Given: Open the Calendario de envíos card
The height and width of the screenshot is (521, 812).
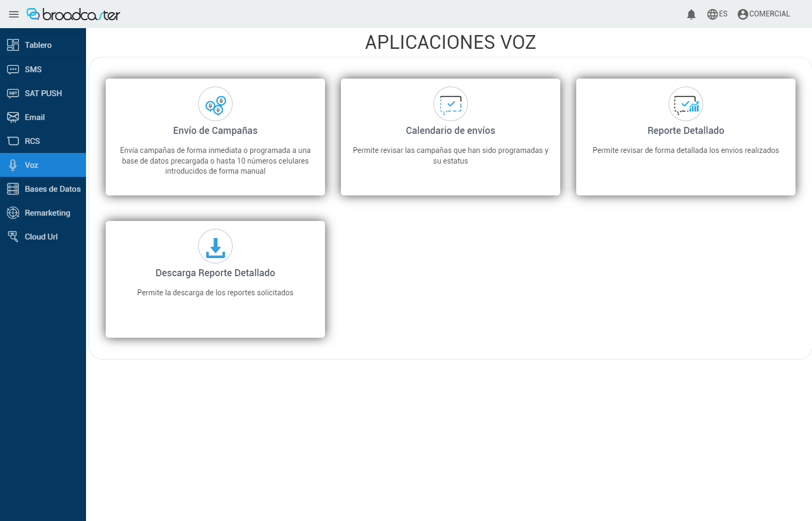Looking at the screenshot, I should 450,137.
